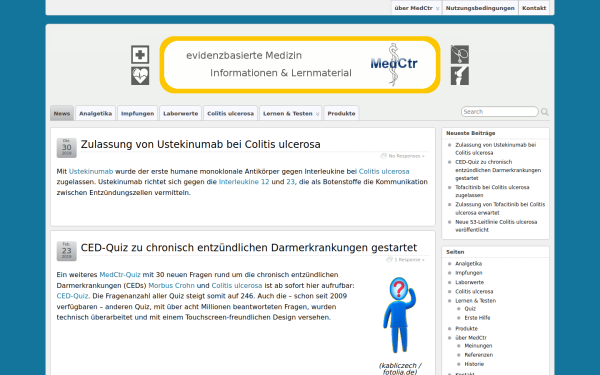Follow Colitis ulcerosa link in first article
Viewport: 600px width, 375px height.
384,171
